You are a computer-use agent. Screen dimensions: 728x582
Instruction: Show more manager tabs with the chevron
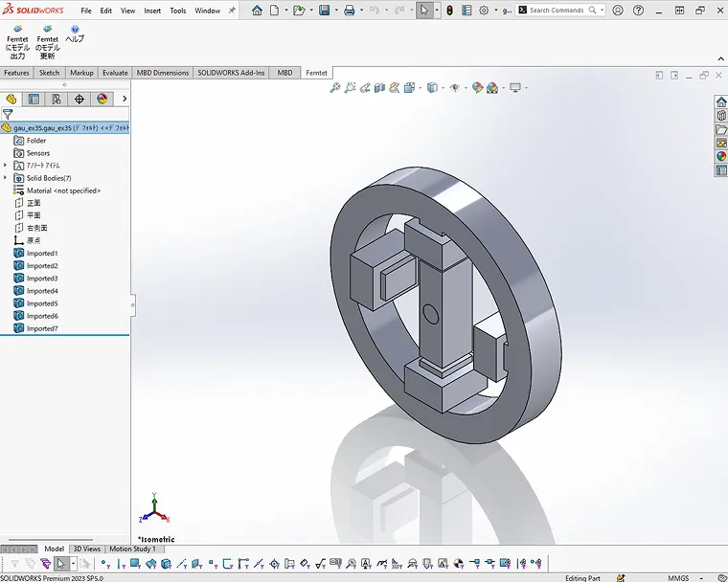click(x=124, y=99)
